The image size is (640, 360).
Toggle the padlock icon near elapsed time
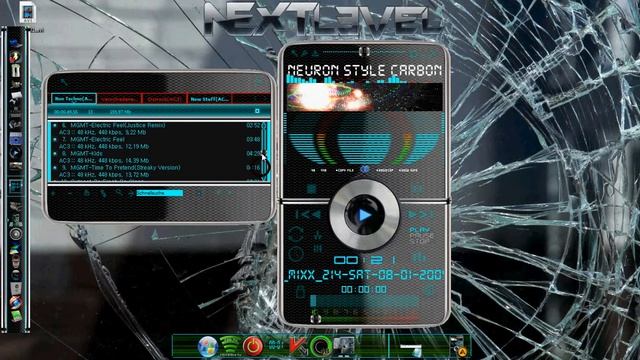click(x=300, y=291)
